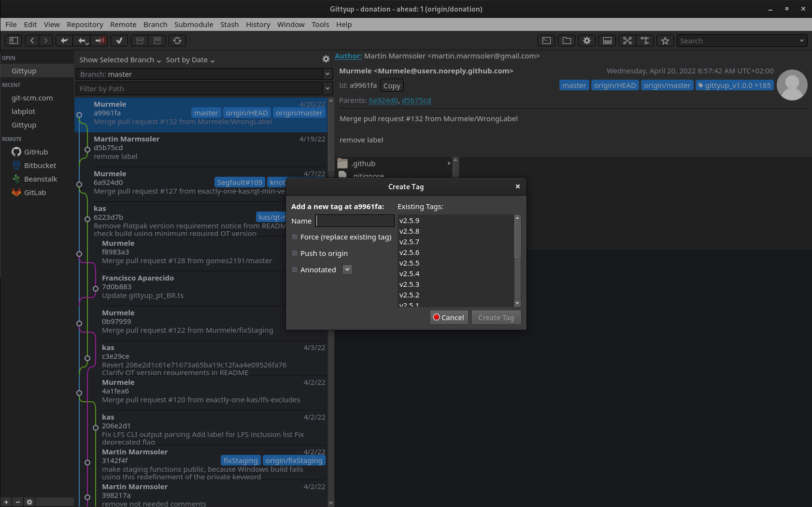This screenshot has width=812, height=507.
Task: Open the repository folder in file manager
Action: [x=567, y=41]
